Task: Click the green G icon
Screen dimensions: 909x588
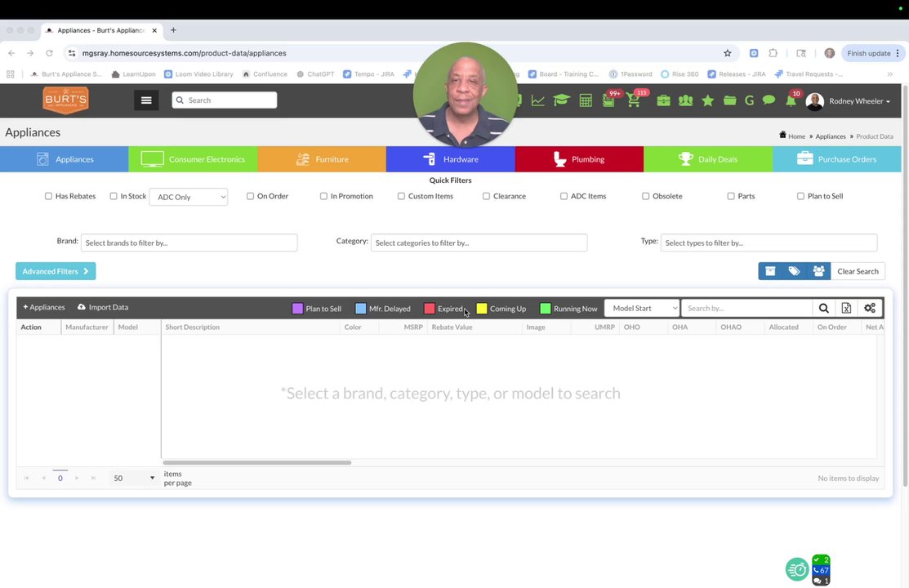Action: click(749, 101)
